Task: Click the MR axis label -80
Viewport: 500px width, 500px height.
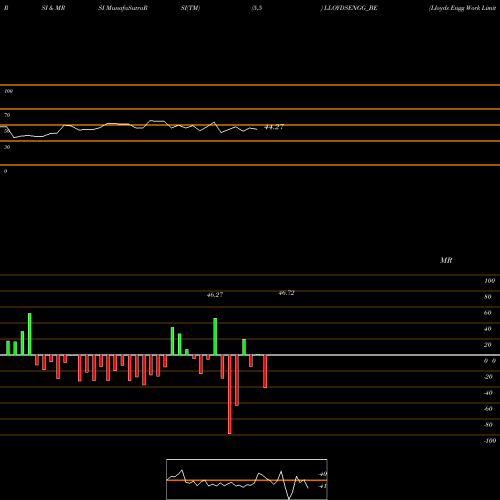Action: [x=488, y=425]
